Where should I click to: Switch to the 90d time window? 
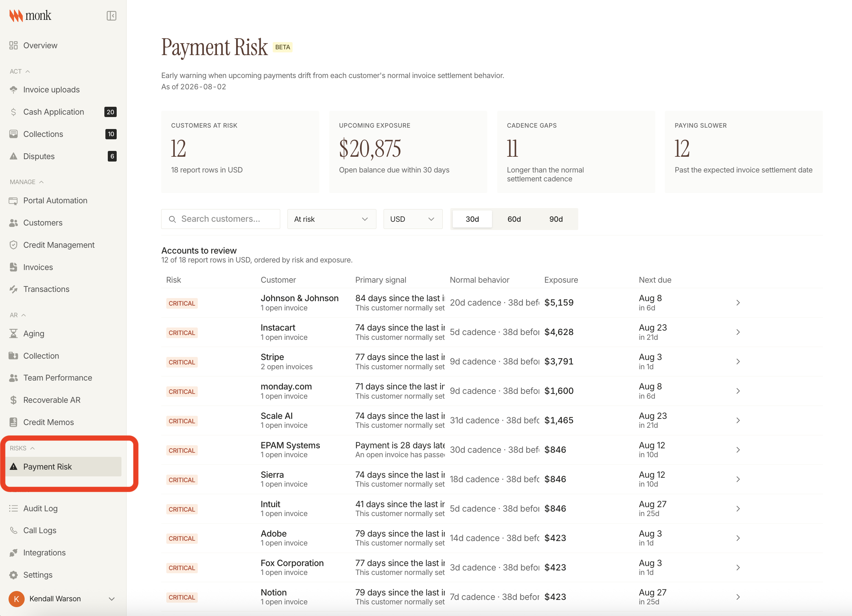[x=556, y=219]
